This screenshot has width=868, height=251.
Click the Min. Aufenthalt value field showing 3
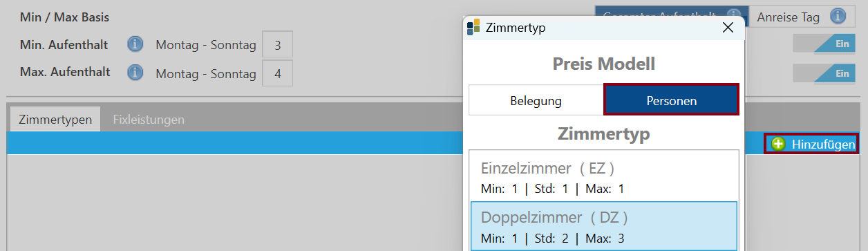[x=277, y=45]
